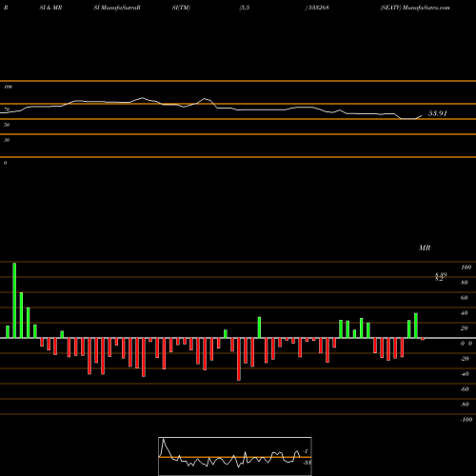Click the RSI axis label 30

tap(7, 140)
